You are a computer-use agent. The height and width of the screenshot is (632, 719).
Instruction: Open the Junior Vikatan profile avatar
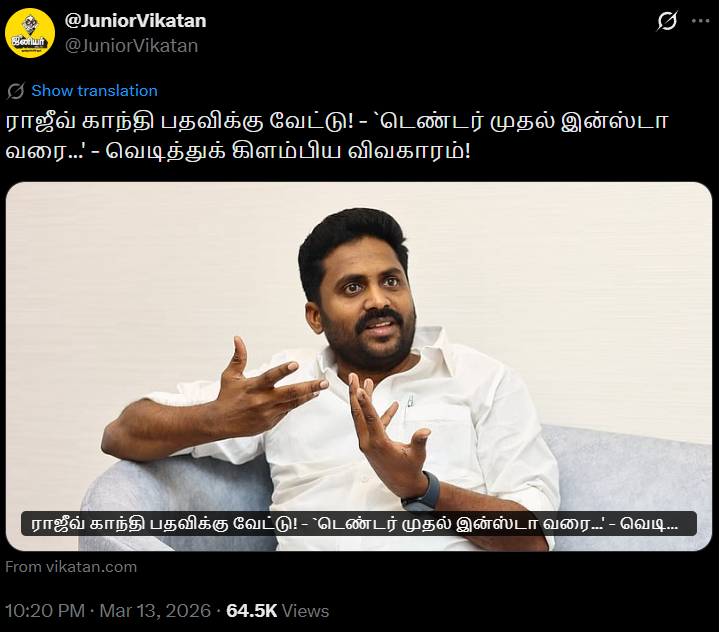click(x=30, y=33)
